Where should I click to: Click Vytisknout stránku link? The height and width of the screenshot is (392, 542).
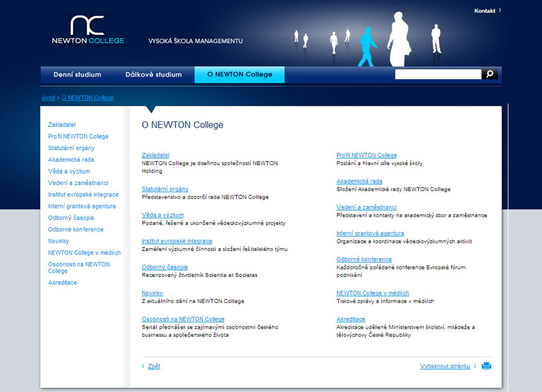pyautogui.click(x=445, y=366)
